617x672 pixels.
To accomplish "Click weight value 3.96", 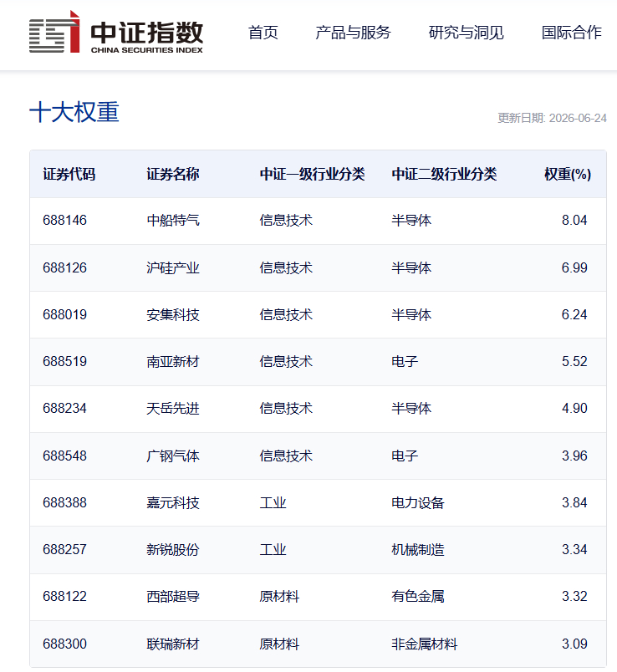I will (x=574, y=456).
